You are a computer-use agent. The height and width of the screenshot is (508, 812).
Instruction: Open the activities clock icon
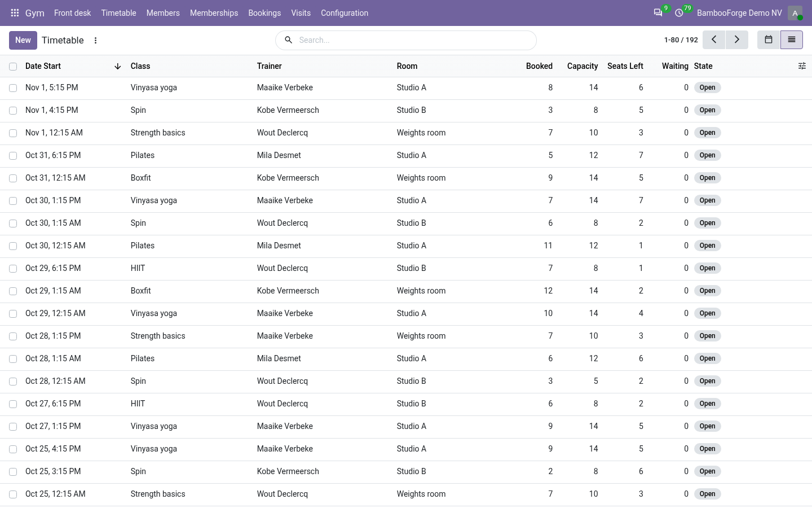679,12
